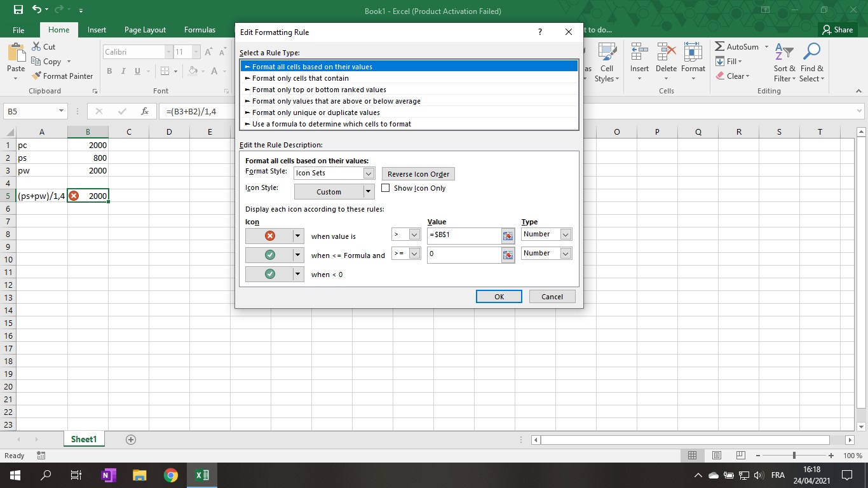Click the Clear eraser icon

coord(720,76)
